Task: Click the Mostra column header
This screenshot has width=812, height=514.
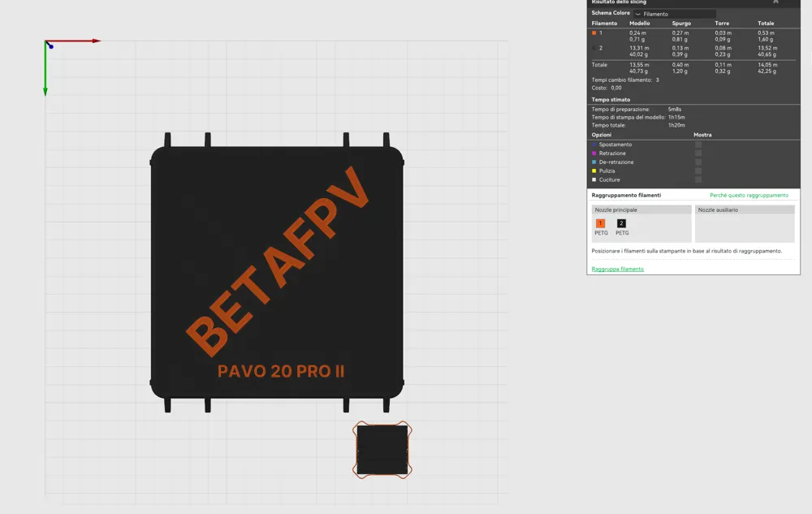Action: pyautogui.click(x=702, y=135)
